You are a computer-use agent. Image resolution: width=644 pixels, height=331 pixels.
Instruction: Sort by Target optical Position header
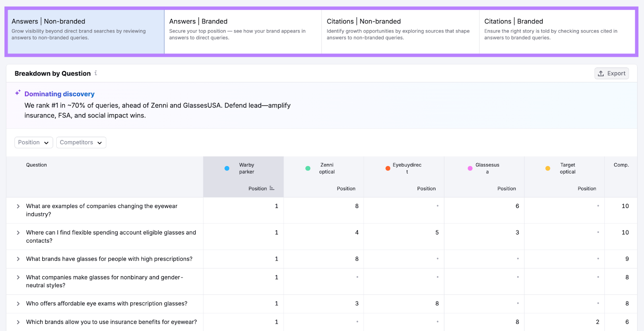coord(587,189)
